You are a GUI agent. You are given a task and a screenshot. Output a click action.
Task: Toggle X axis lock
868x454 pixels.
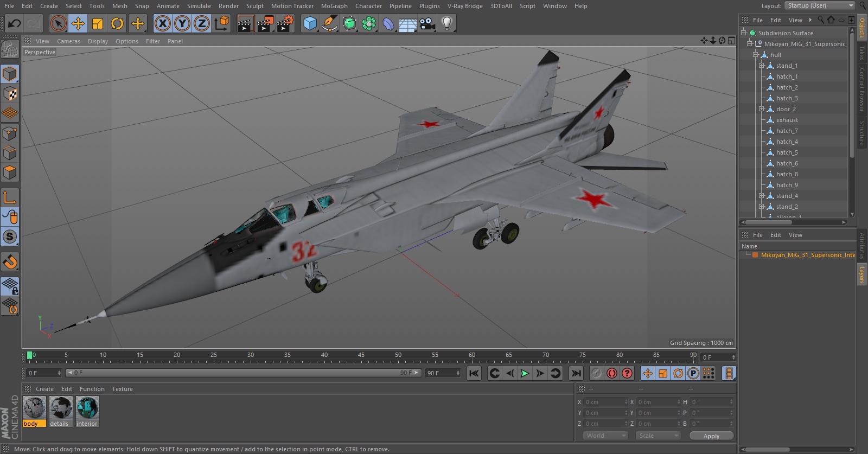click(162, 23)
